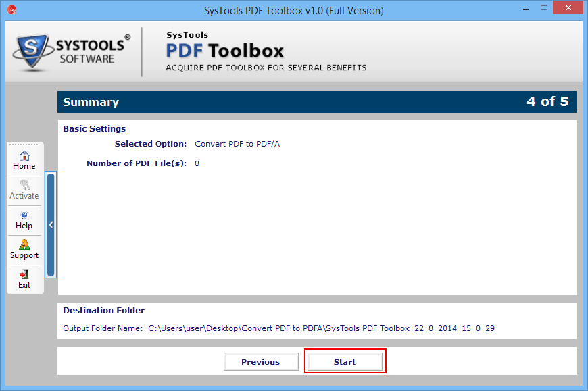Close the PDF Toolbox window

coord(568,8)
